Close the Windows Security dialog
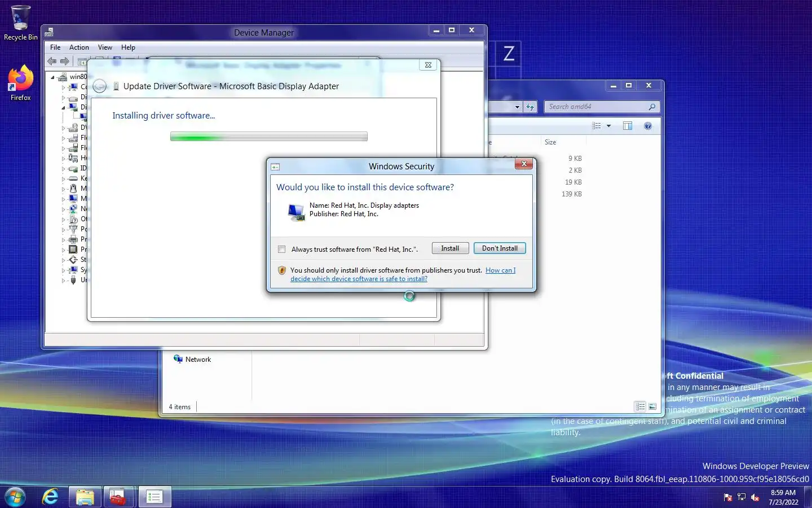Screen dimensions: 812x508 pyautogui.click(x=523, y=164)
